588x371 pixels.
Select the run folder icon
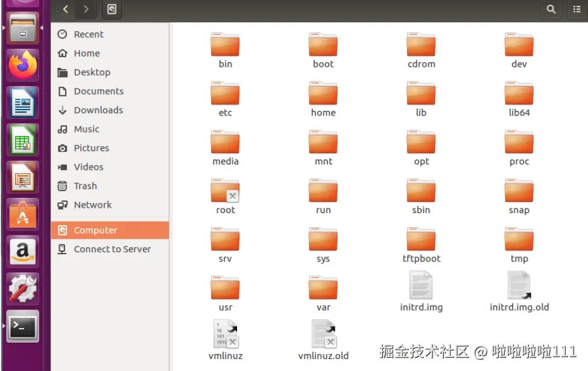pos(323,190)
